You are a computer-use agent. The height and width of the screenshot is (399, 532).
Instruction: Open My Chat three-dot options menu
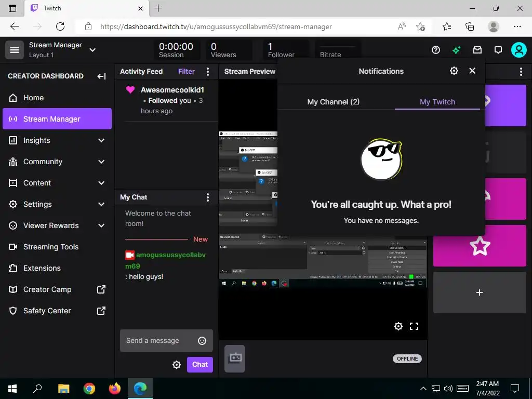208,197
